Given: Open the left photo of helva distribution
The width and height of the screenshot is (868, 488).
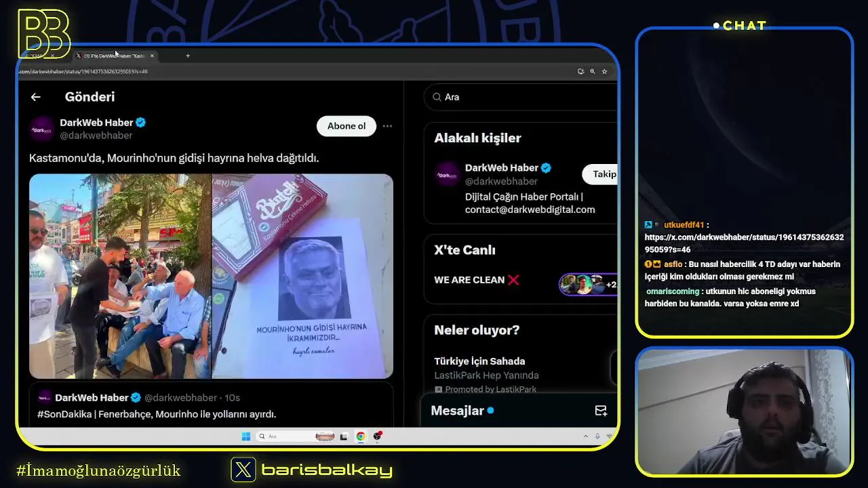Looking at the screenshot, I should [x=120, y=276].
